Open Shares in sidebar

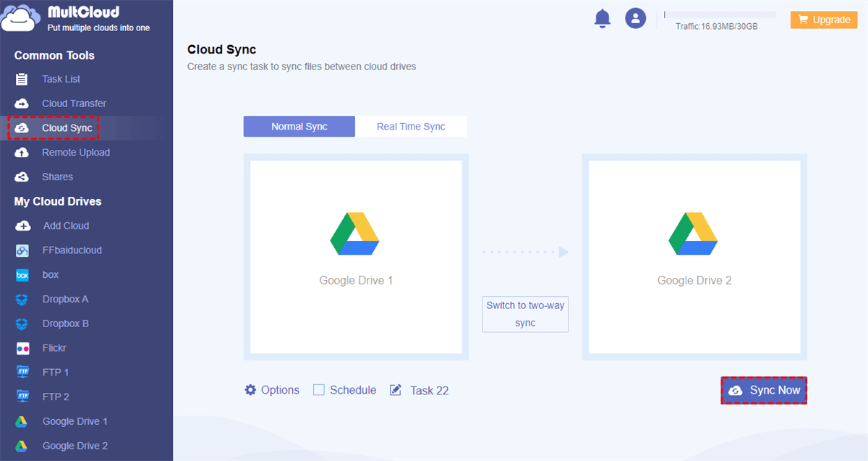click(x=58, y=177)
